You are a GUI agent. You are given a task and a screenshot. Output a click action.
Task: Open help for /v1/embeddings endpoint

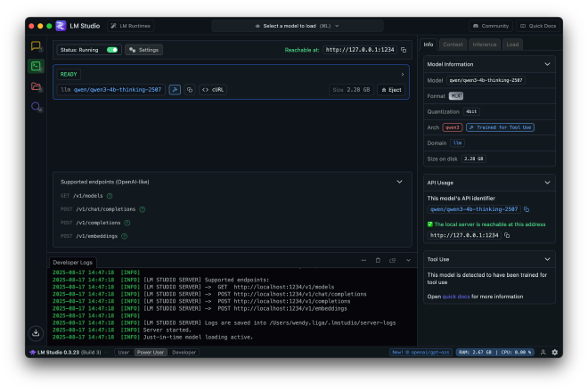click(x=125, y=236)
